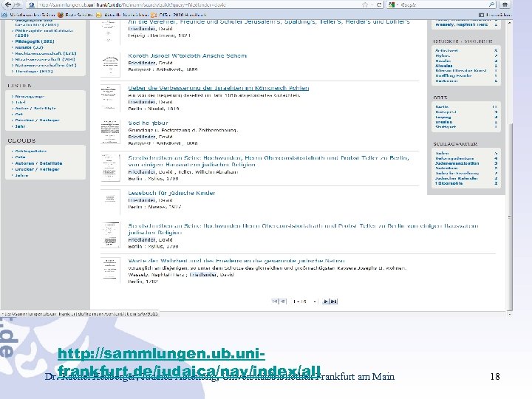Select Naturwissenschaften category in sidebar
532x399 pixels.
coord(46,65)
